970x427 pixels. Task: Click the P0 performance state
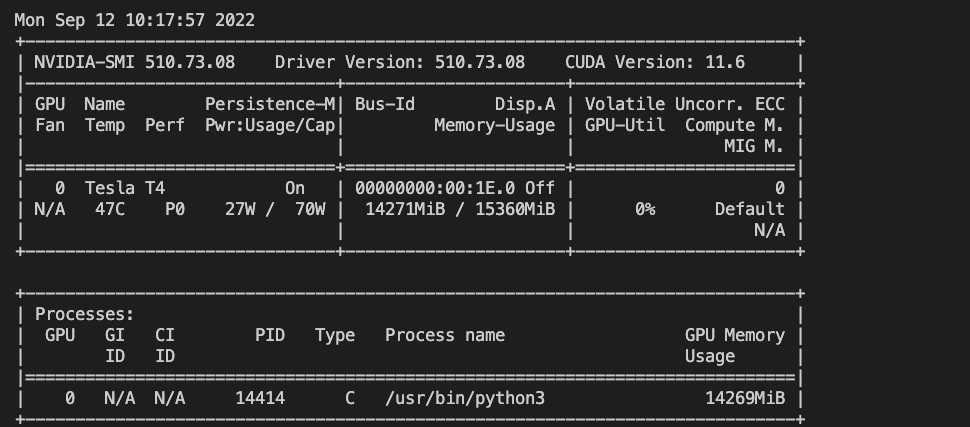pyautogui.click(x=174, y=209)
